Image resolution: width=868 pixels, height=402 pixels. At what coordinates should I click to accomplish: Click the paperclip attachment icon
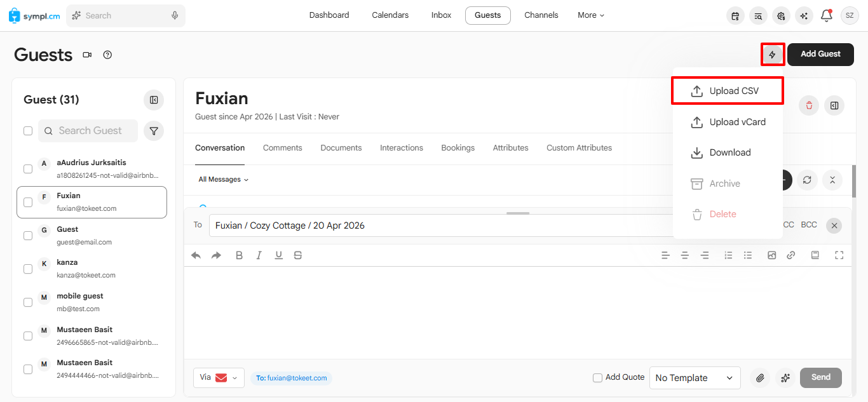[x=760, y=378]
